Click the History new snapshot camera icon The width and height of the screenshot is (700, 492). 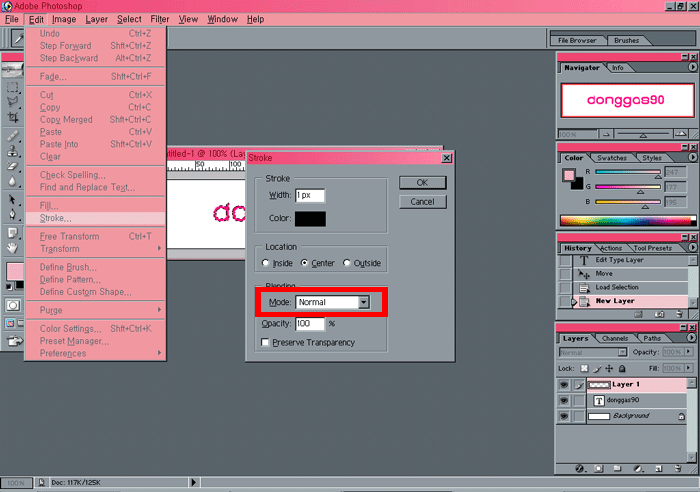(659, 314)
